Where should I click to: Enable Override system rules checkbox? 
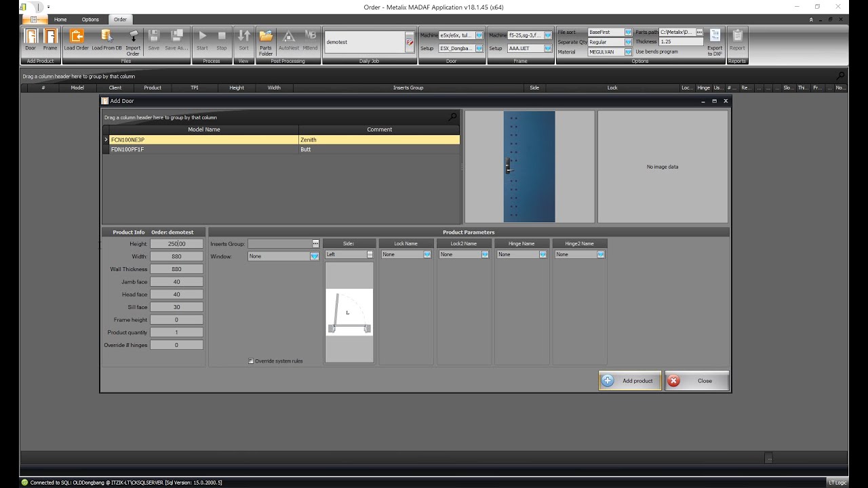click(x=252, y=361)
